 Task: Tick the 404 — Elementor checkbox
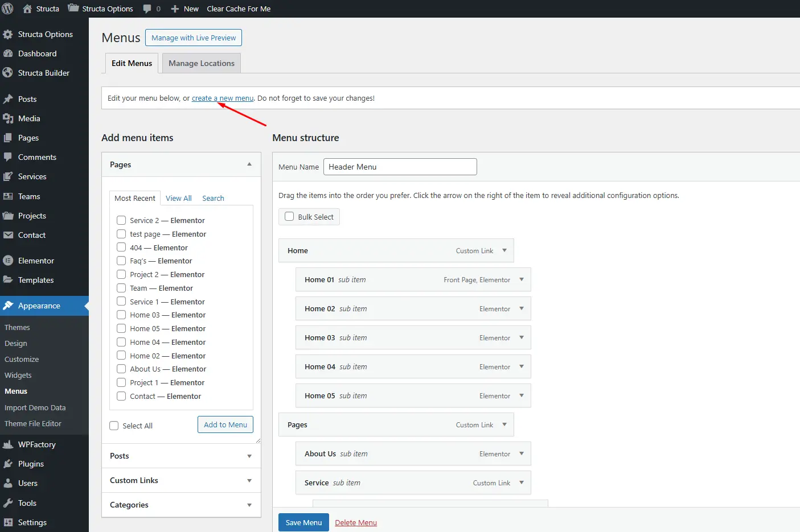pyautogui.click(x=121, y=247)
